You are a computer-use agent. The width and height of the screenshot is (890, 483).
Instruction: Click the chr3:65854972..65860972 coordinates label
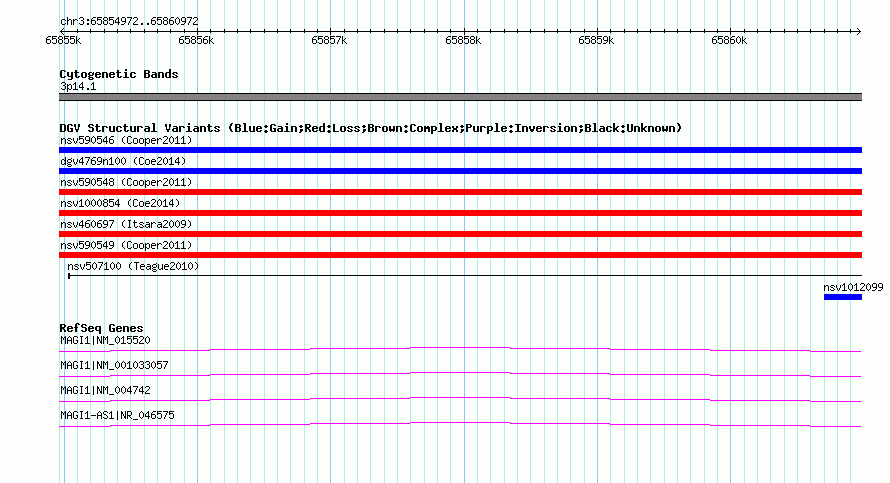[129, 22]
